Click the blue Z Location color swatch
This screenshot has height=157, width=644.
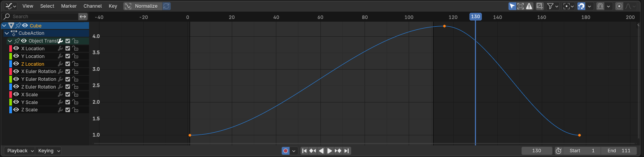10,64
